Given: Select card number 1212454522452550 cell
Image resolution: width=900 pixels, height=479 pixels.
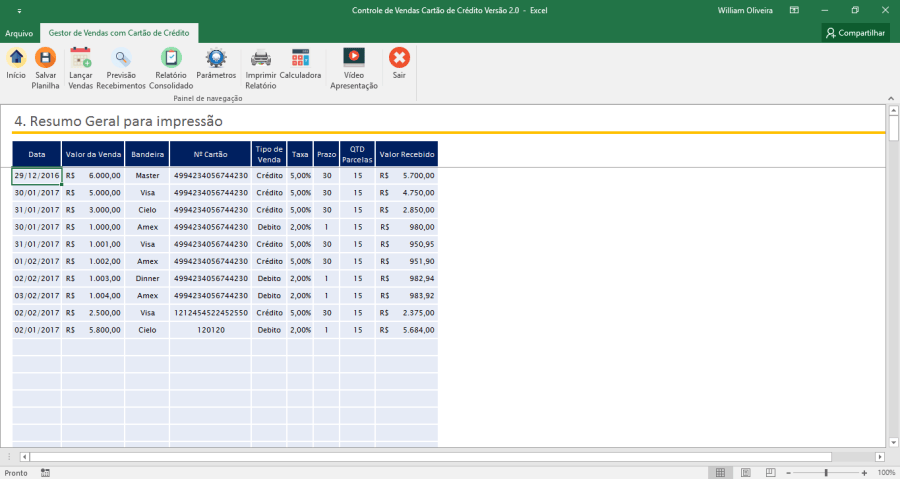Looking at the screenshot, I should tap(211, 313).
